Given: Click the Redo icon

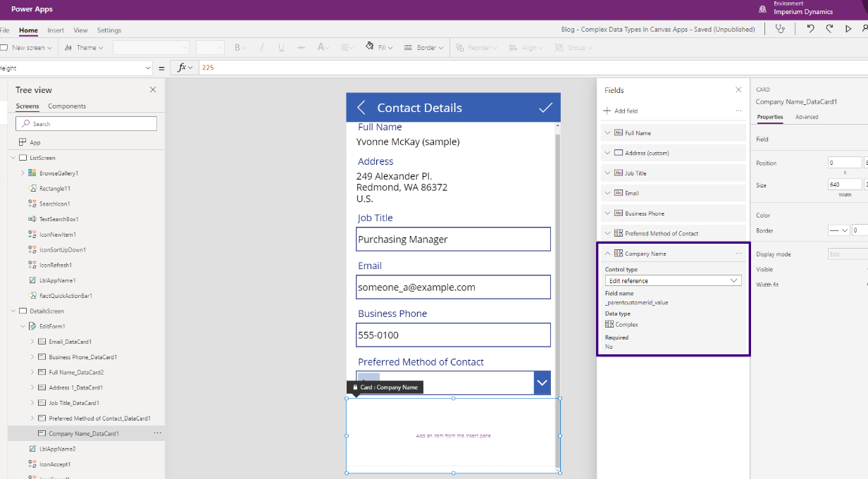Looking at the screenshot, I should 829,29.
